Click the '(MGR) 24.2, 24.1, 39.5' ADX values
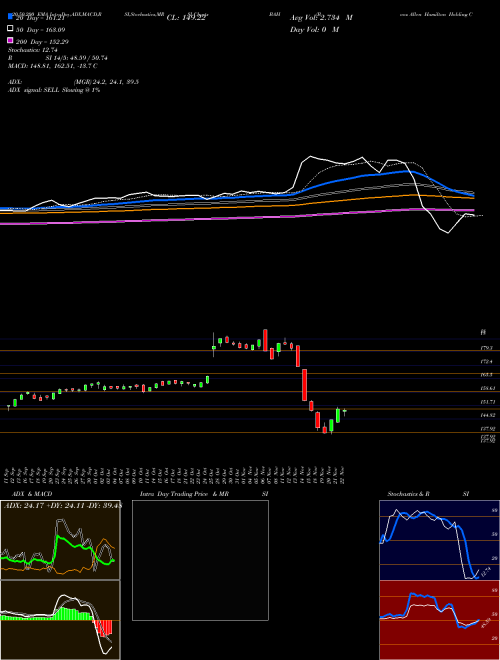The width and height of the screenshot is (500, 660). pyautogui.click(x=106, y=82)
